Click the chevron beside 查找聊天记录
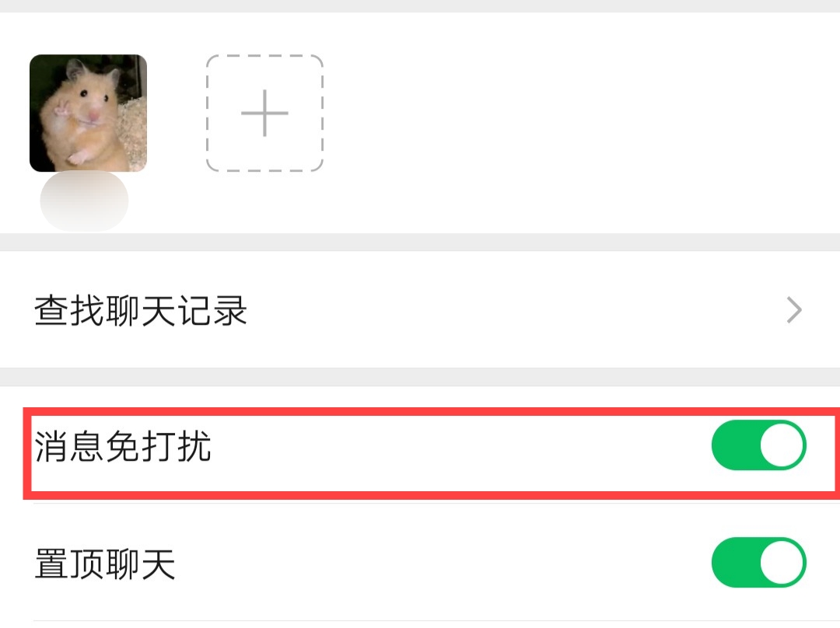Screen dimensions: 840x628 coord(794,310)
